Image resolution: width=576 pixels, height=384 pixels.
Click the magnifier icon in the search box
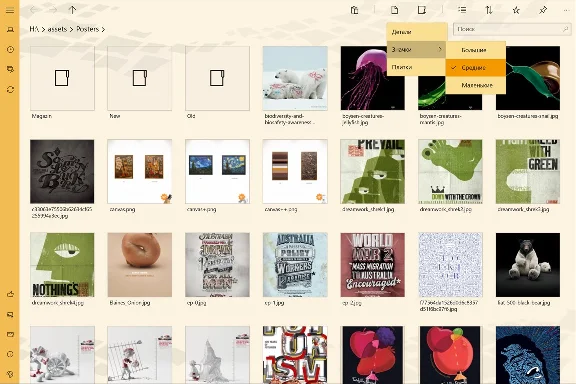[565, 29]
